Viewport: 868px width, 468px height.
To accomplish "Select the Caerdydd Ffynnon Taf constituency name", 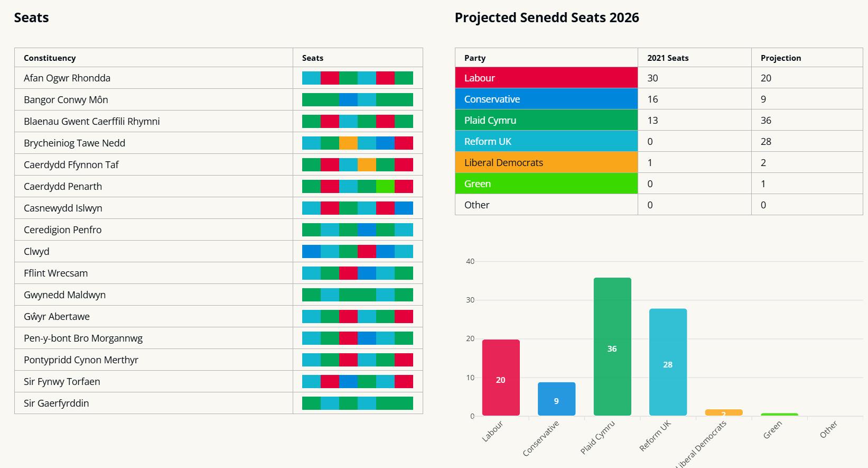I will tap(71, 165).
